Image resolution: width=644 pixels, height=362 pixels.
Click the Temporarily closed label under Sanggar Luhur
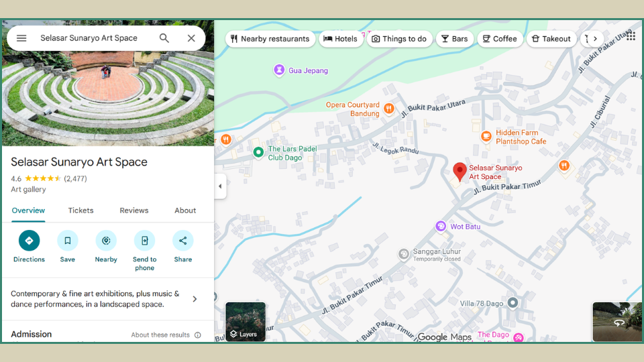[437, 259]
